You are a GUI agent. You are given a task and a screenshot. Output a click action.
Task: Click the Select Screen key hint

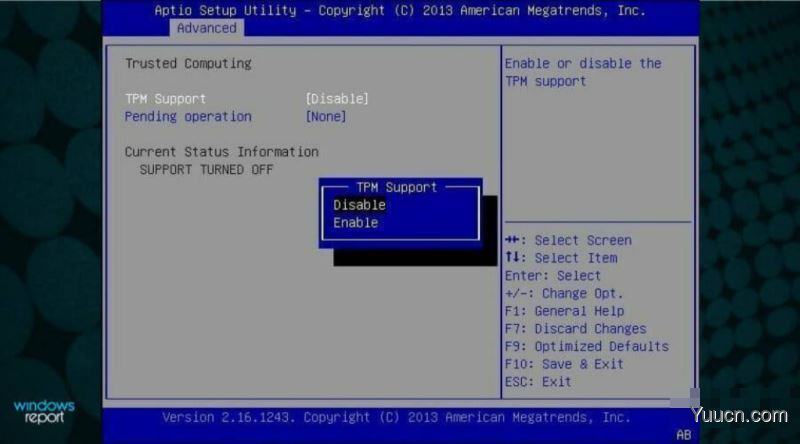[568, 240]
